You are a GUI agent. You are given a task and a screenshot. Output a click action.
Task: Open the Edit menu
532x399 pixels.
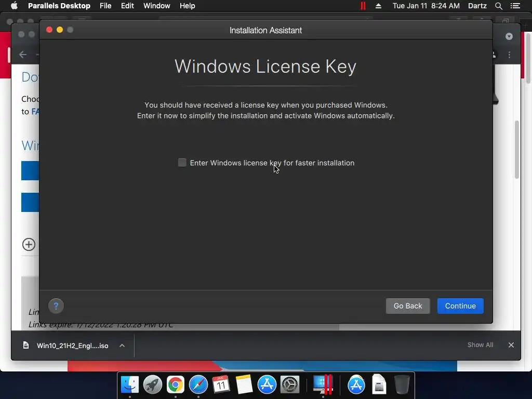tap(127, 6)
